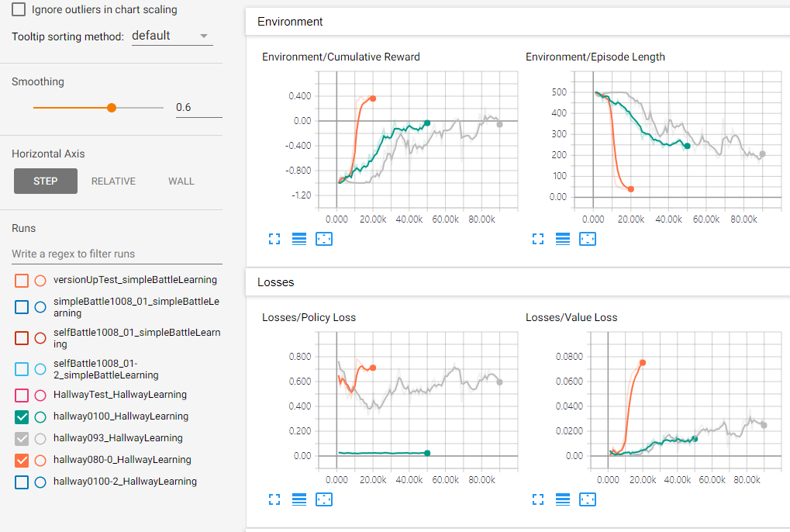Click the Environment/Episode Length chart title
Viewport: 790px width, 532px height.
595,57
